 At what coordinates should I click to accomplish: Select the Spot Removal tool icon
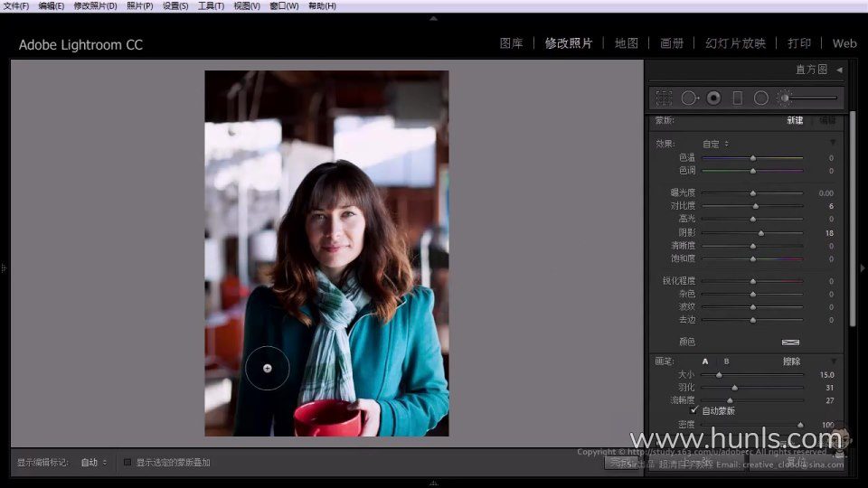coord(689,98)
